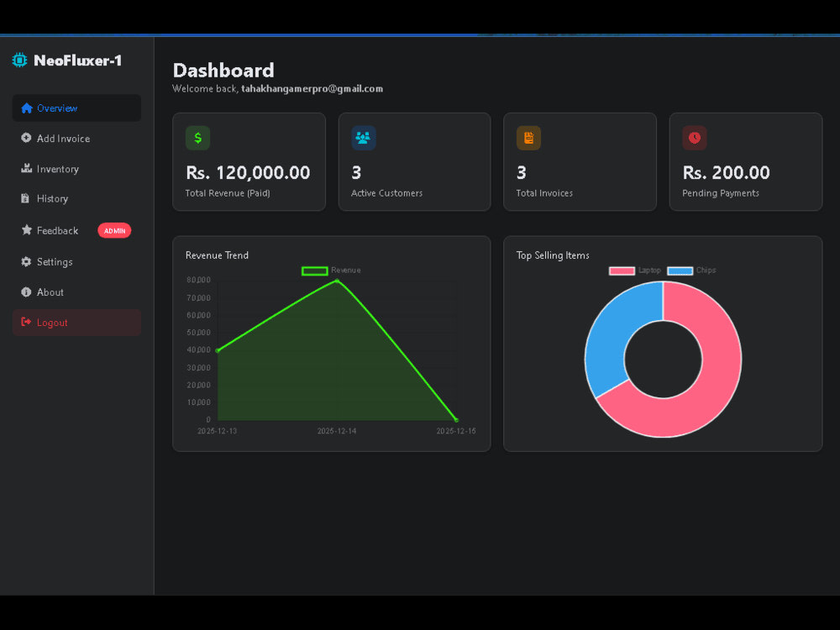Screen dimensions: 840x630
Task: Click the Logout arrow icon
Action: (x=26, y=322)
